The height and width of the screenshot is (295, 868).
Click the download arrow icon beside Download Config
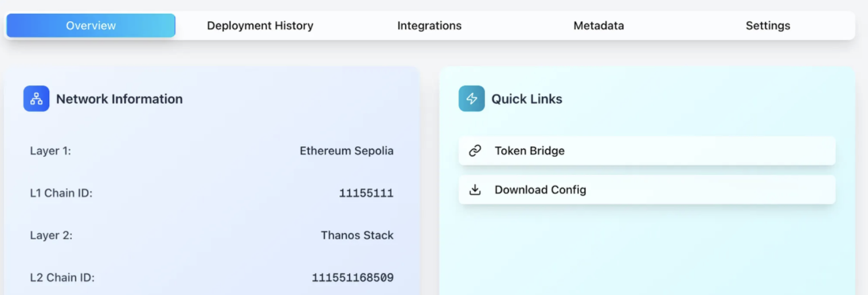click(475, 190)
